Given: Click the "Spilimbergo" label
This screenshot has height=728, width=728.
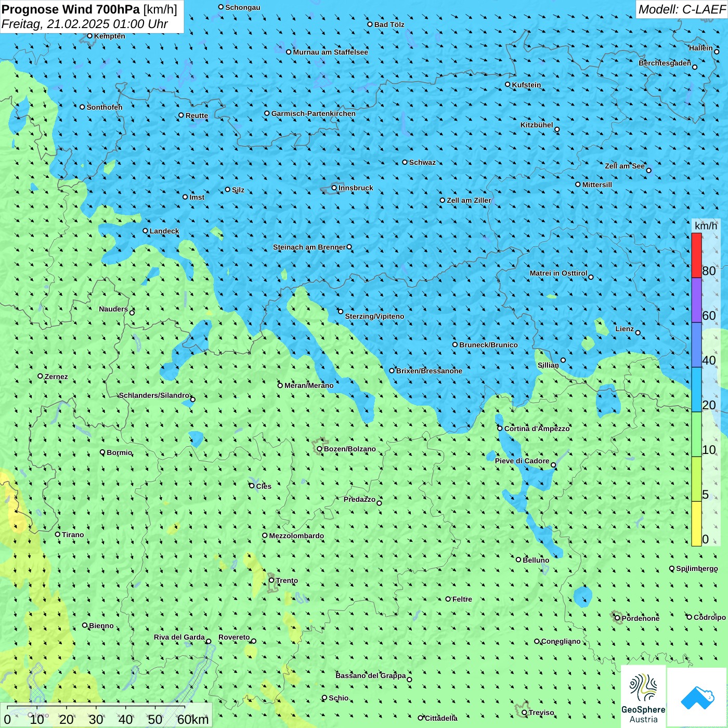Looking at the screenshot, I should click(x=697, y=569).
